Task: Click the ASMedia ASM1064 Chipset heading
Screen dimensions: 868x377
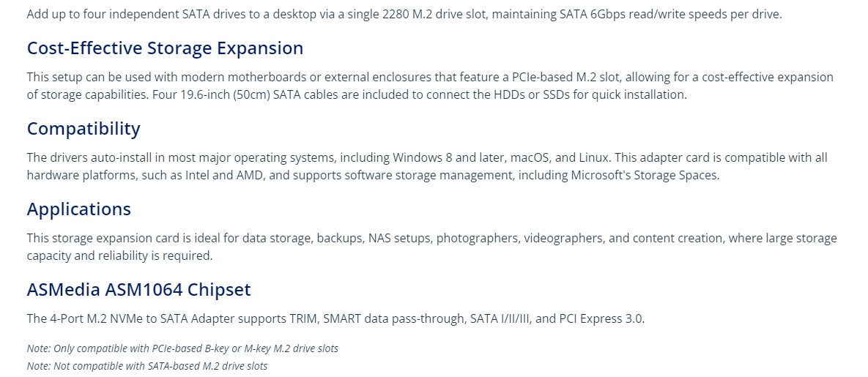Action: pyautogui.click(x=139, y=290)
